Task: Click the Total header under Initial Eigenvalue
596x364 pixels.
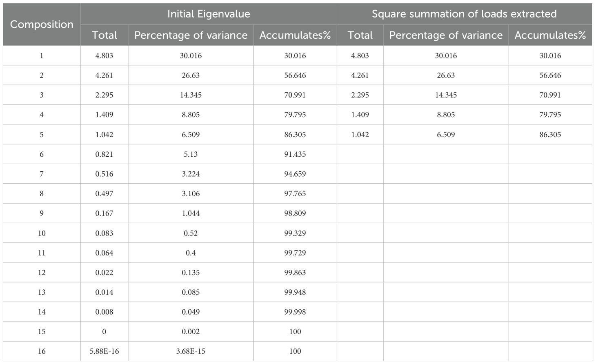Action: pyautogui.click(x=105, y=35)
